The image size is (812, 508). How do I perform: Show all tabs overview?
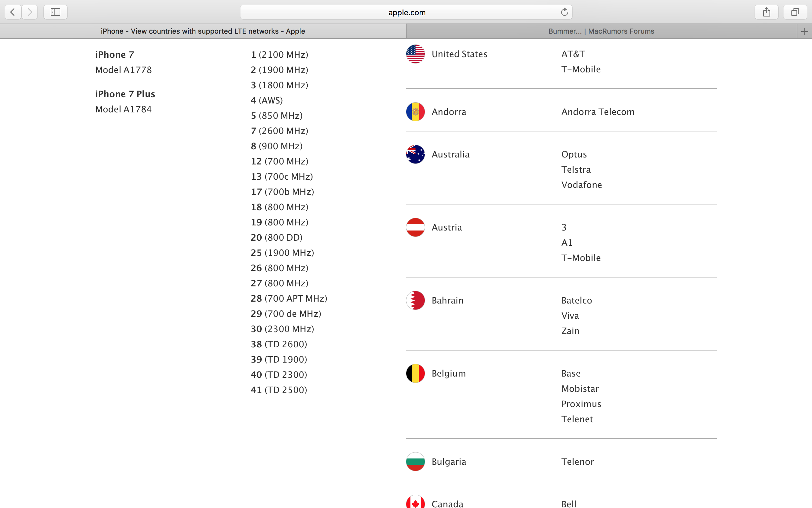coord(795,12)
